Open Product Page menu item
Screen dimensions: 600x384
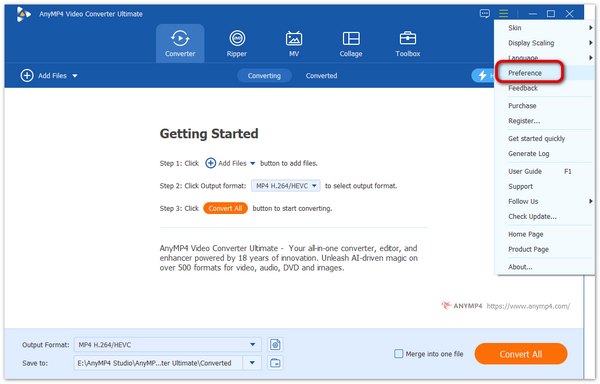click(543, 249)
